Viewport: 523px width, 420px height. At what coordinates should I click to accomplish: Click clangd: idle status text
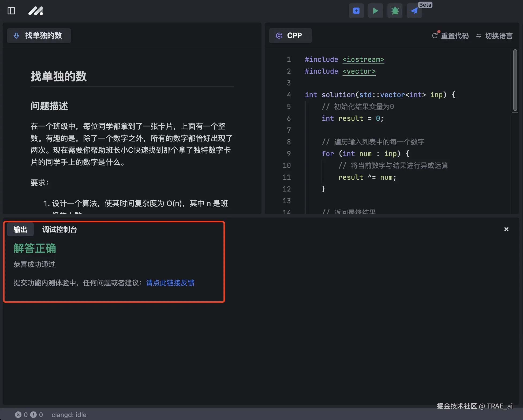coord(69,415)
